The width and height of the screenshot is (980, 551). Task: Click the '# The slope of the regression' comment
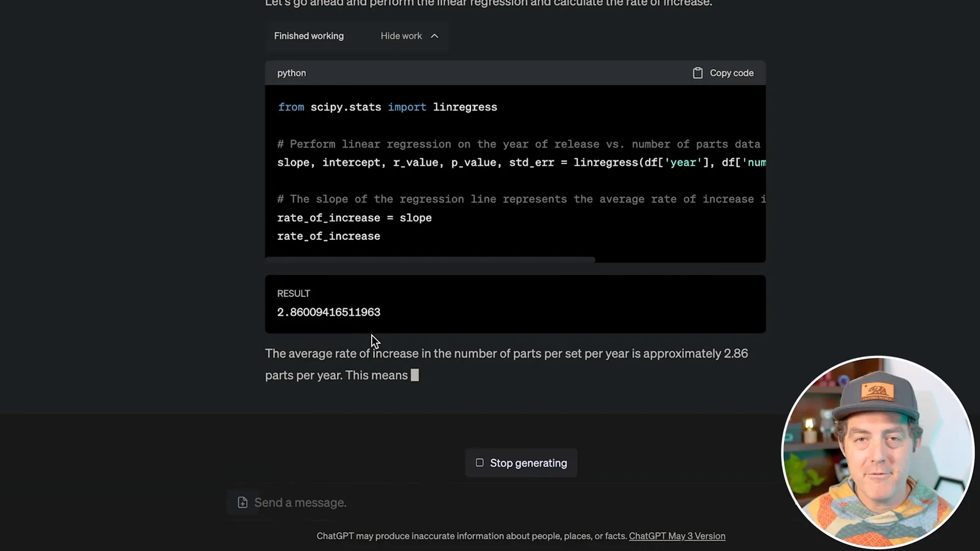coord(521,200)
